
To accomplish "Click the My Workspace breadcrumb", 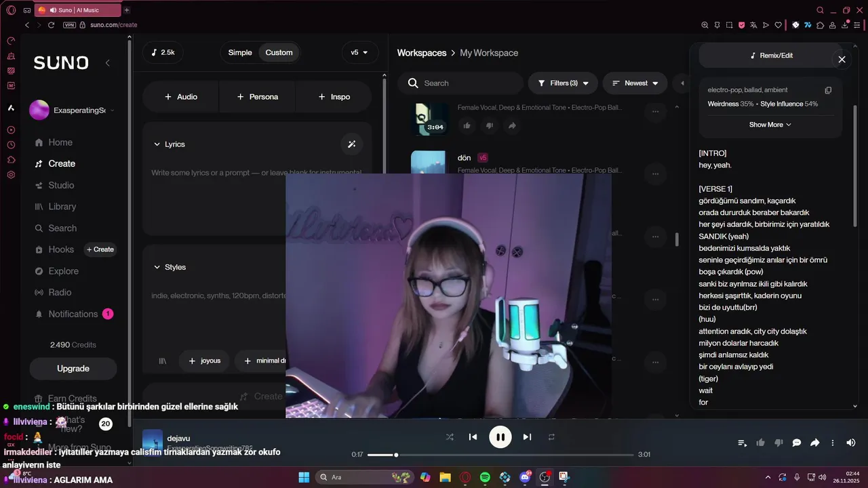I will coord(489,53).
